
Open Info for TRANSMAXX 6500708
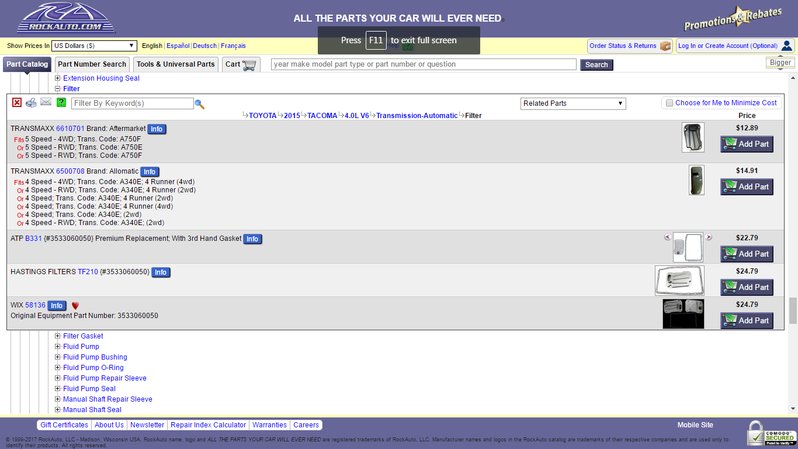point(150,172)
